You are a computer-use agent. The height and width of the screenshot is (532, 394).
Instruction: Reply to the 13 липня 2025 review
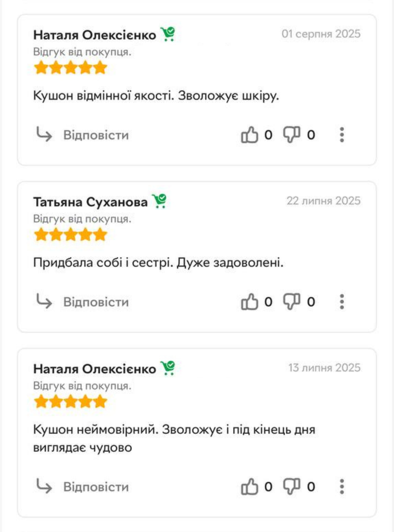pos(96,487)
